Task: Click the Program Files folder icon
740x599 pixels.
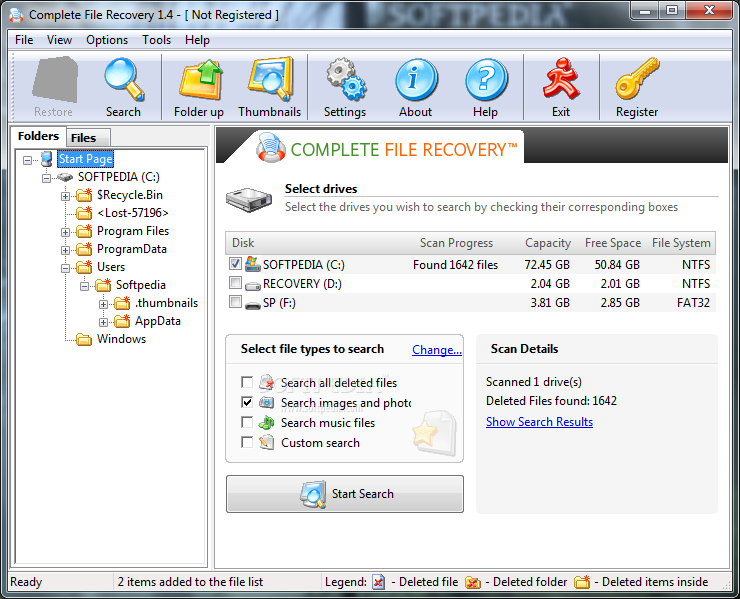Action: [x=84, y=230]
